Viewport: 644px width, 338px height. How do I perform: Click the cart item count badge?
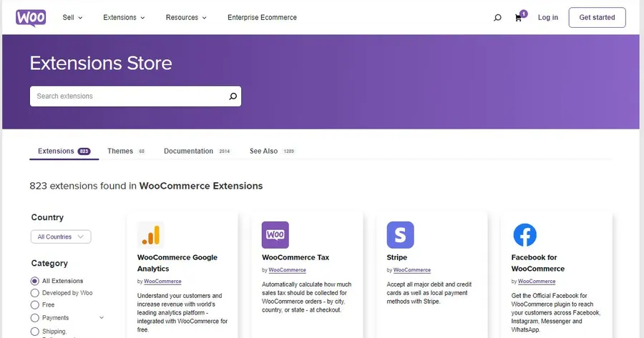pyautogui.click(x=524, y=14)
